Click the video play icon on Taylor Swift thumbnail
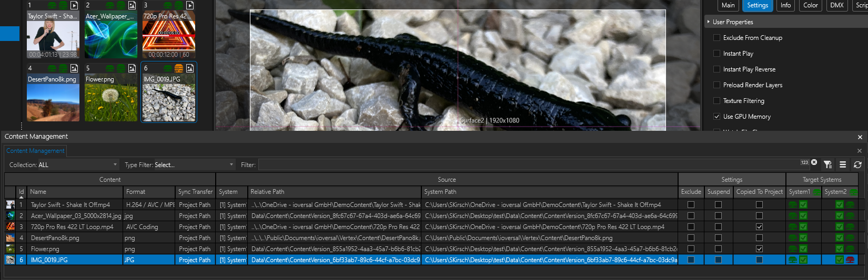The height and width of the screenshot is (280, 868). click(x=74, y=5)
